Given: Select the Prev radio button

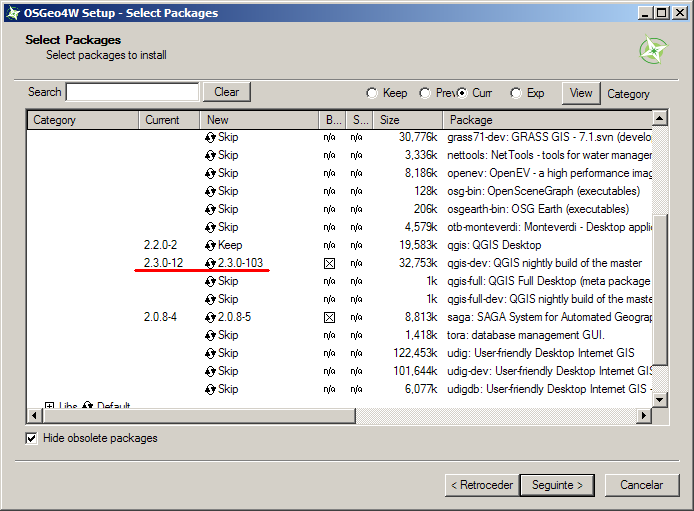Looking at the screenshot, I should click(x=425, y=93).
